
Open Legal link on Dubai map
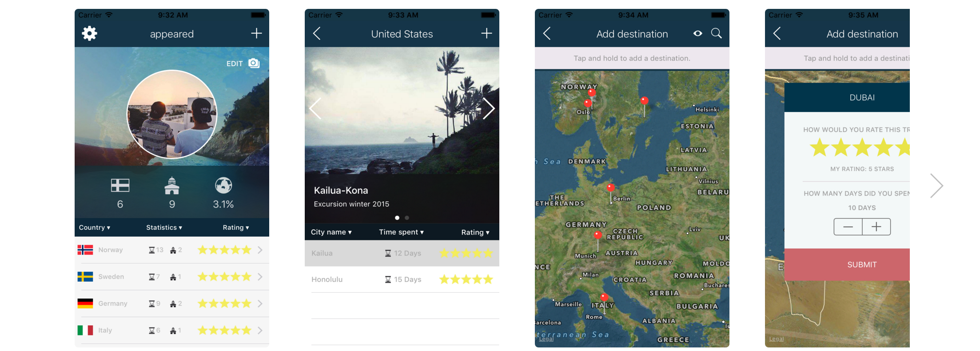coord(777,339)
